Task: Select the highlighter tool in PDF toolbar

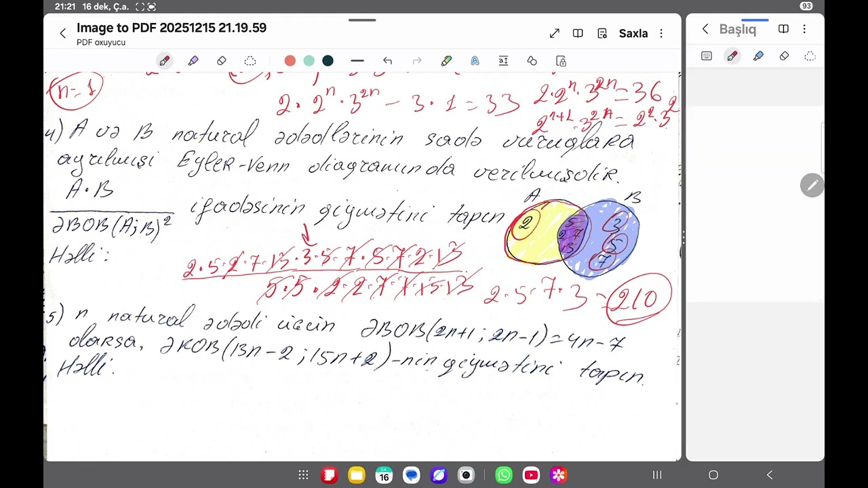Action: tap(193, 61)
